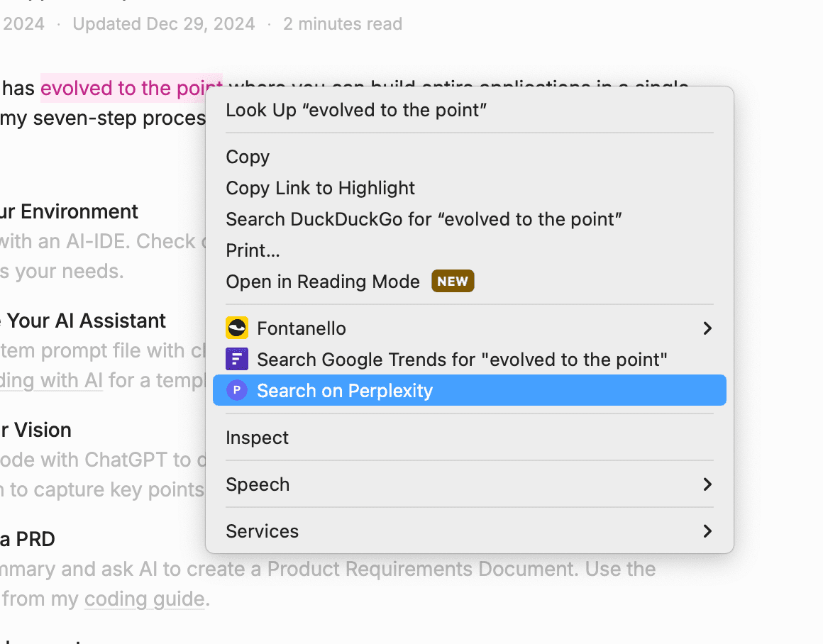
Task: Click the 2 minutes read label
Action: [343, 23]
